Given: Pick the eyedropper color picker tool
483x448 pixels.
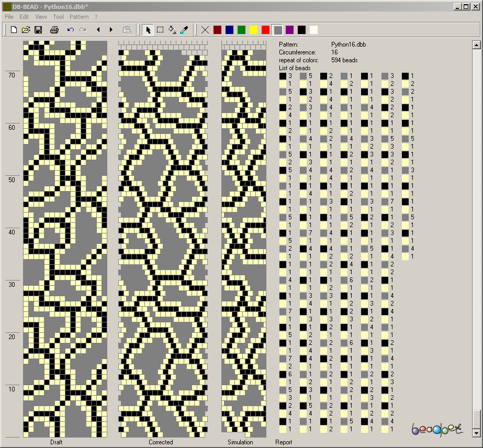Looking at the screenshot, I should [184, 30].
